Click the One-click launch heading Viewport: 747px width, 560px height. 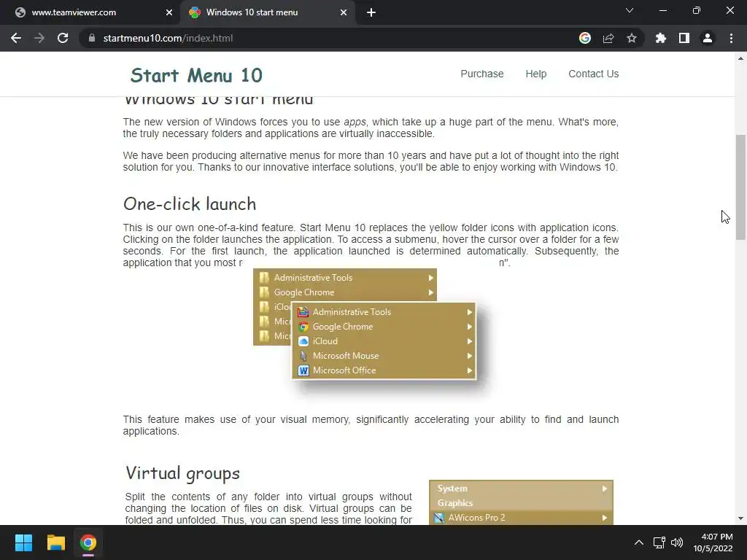[190, 204]
